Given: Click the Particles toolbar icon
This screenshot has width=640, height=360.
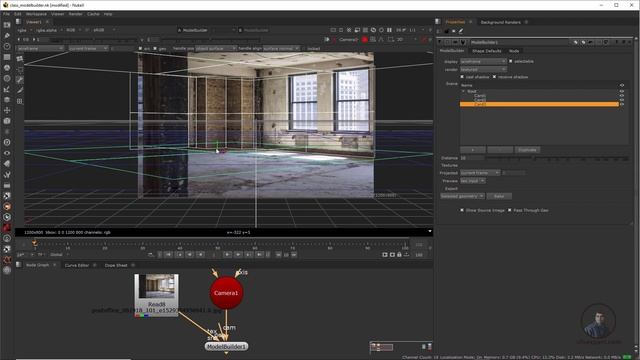Looking at the screenshot, I should pos(7,131).
